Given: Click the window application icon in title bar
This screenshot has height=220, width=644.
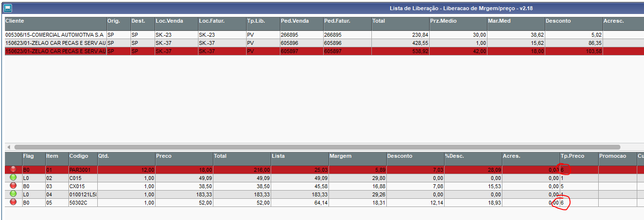Looking at the screenshot, I should coord(7,8).
